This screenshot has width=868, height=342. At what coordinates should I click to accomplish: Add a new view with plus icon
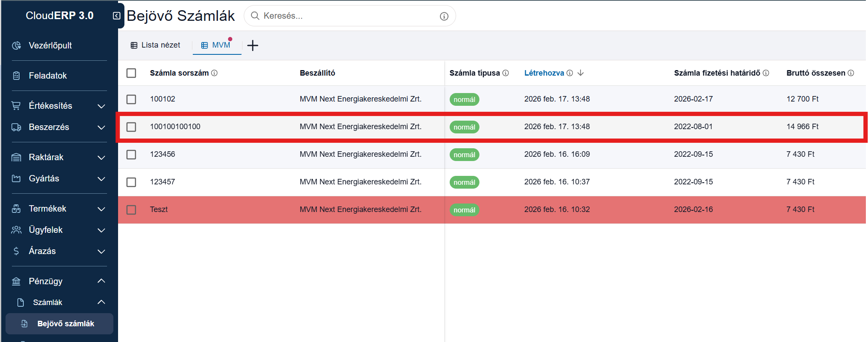(253, 45)
